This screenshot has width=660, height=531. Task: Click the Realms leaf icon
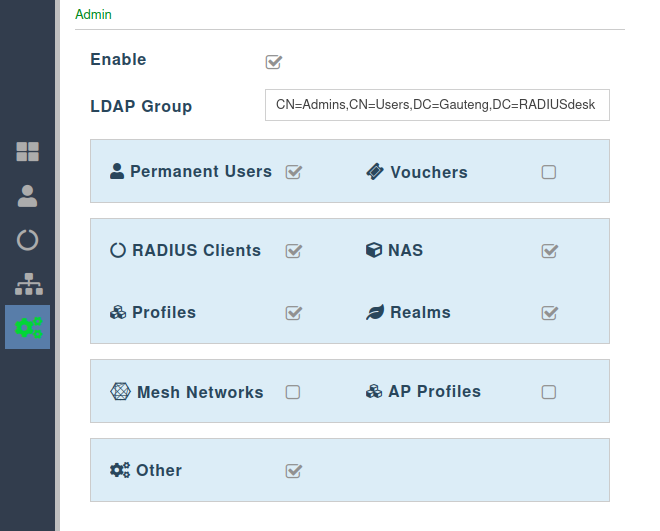tap(375, 313)
